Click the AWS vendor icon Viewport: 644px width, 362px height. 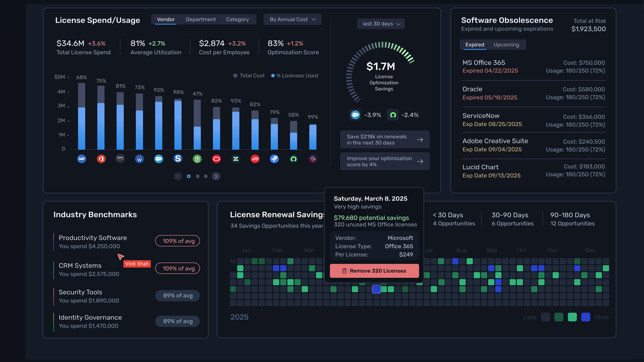pos(120,159)
